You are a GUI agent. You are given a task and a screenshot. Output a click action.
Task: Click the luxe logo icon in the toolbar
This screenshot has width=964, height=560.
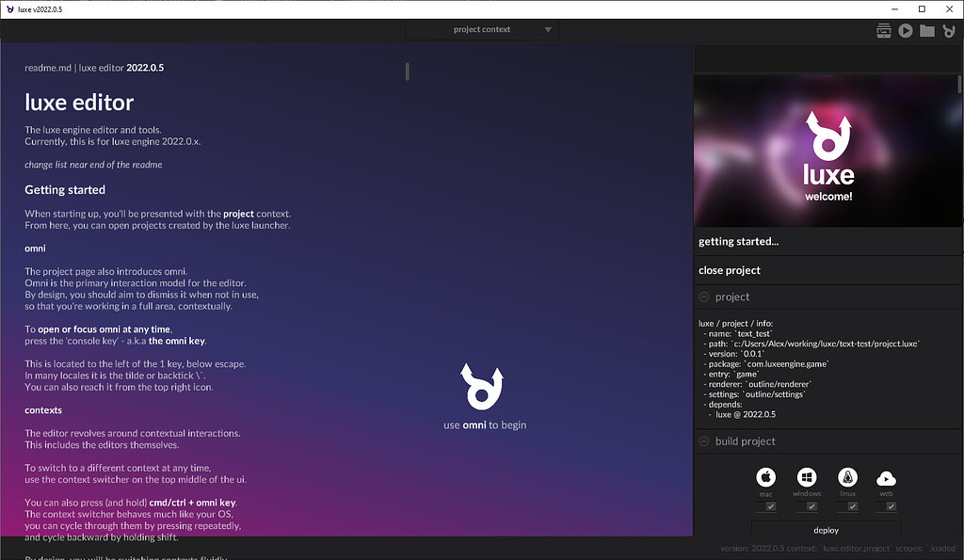pos(949,29)
